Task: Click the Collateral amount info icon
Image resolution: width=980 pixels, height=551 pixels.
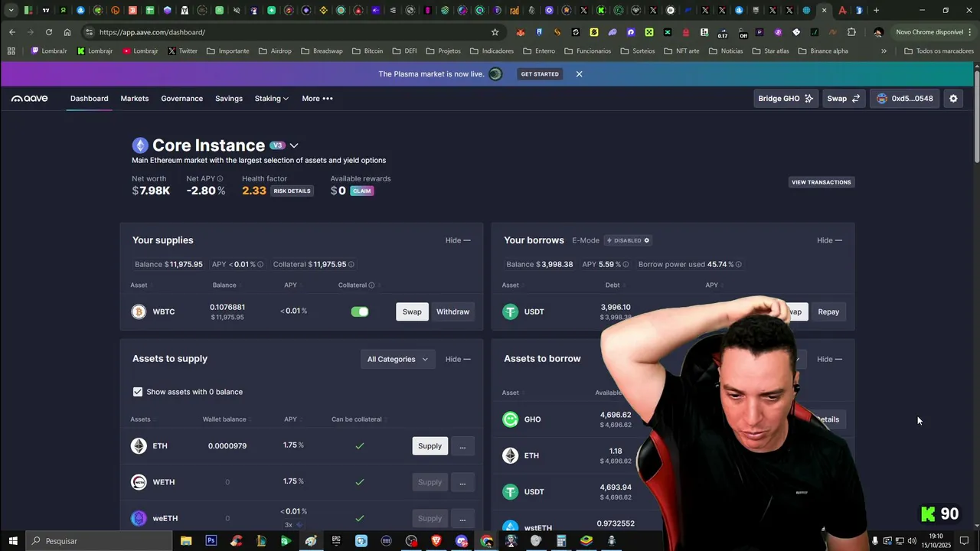Action: tap(351, 265)
